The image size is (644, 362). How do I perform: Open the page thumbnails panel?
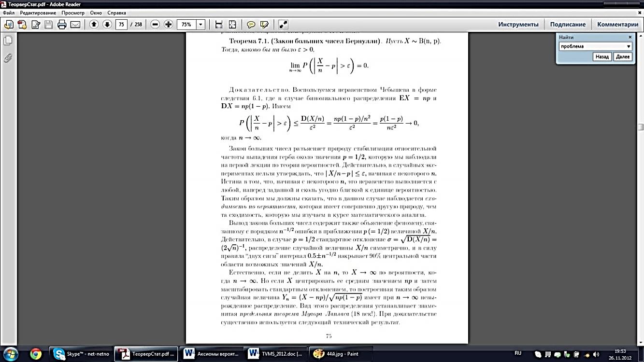[x=8, y=41]
